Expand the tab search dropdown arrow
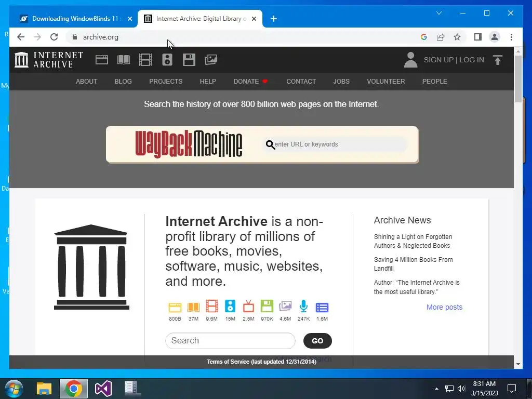 [438, 13]
